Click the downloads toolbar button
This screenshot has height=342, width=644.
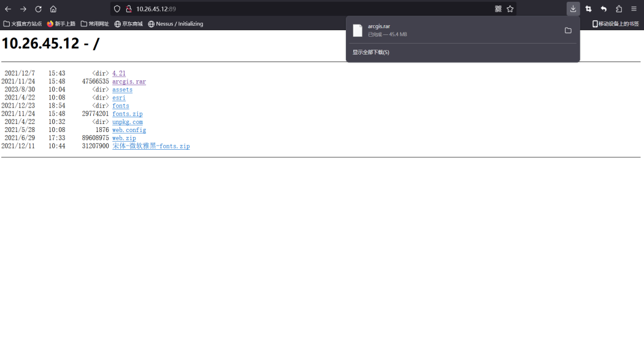573,9
